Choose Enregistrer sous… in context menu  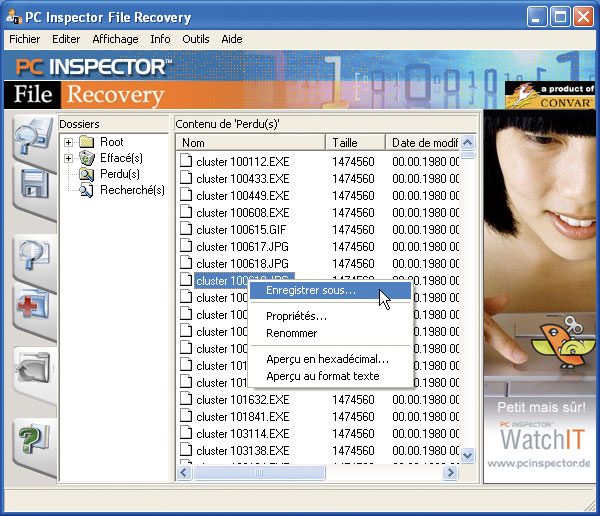(x=331, y=291)
